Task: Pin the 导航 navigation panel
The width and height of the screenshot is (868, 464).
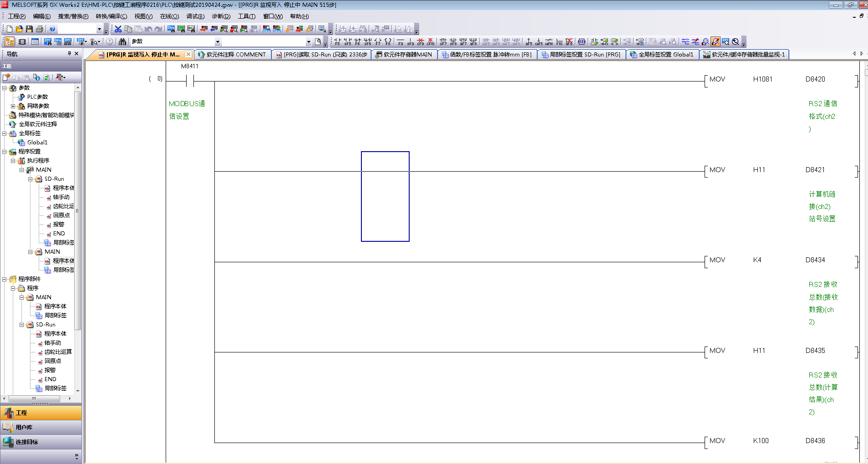Action: [x=69, y=54]
